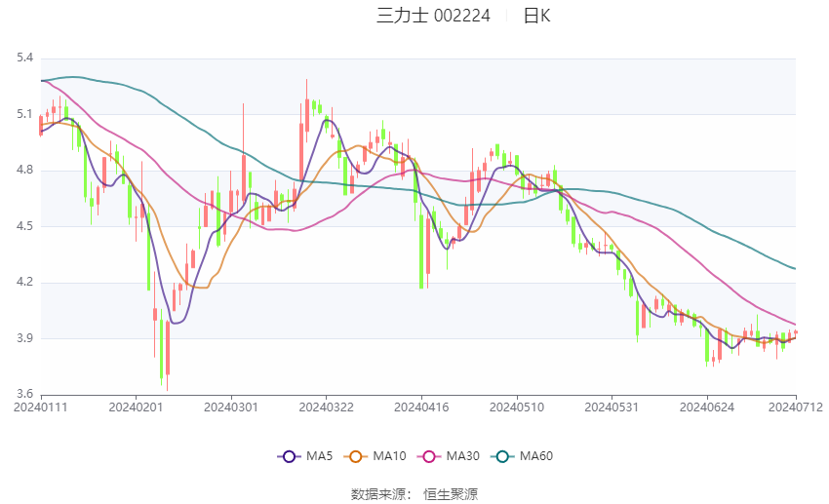Select the 日K chart type label
829x504 pixels.
coord(536,16)
